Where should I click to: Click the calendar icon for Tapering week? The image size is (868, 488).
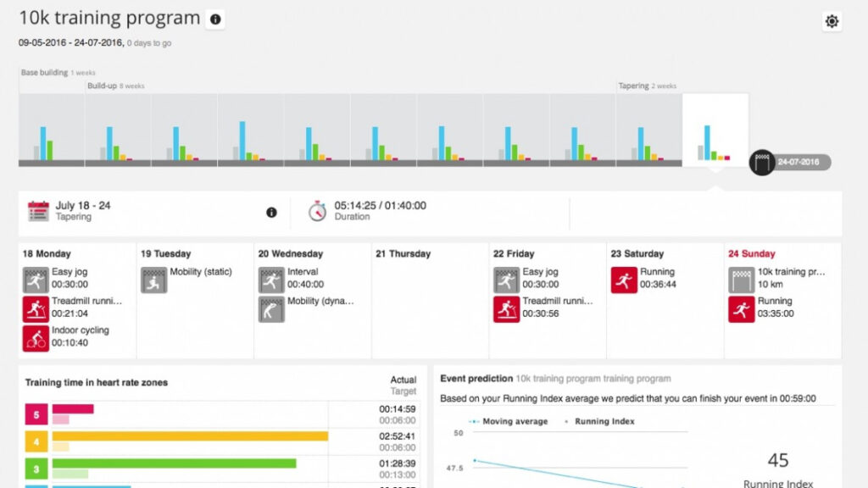pos(38,211)
